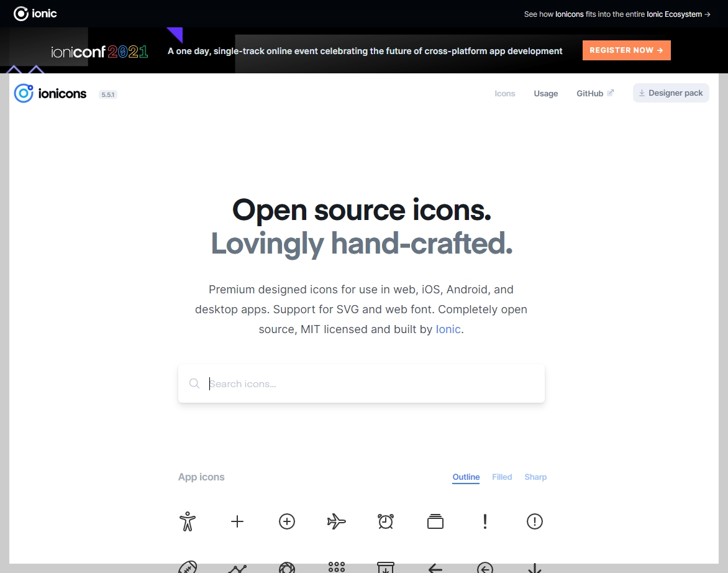Viewport: 728px width, 573px height.
Task: Select the add-circle icon
Action: [287, 521]
